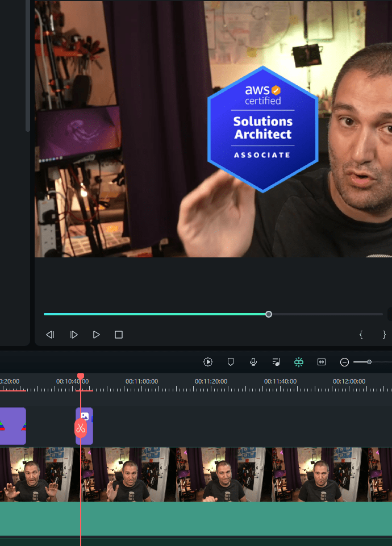Click the left panel vertical scrollbar
The width and height of the screenshot is (392, 546).
click(28, 66)
